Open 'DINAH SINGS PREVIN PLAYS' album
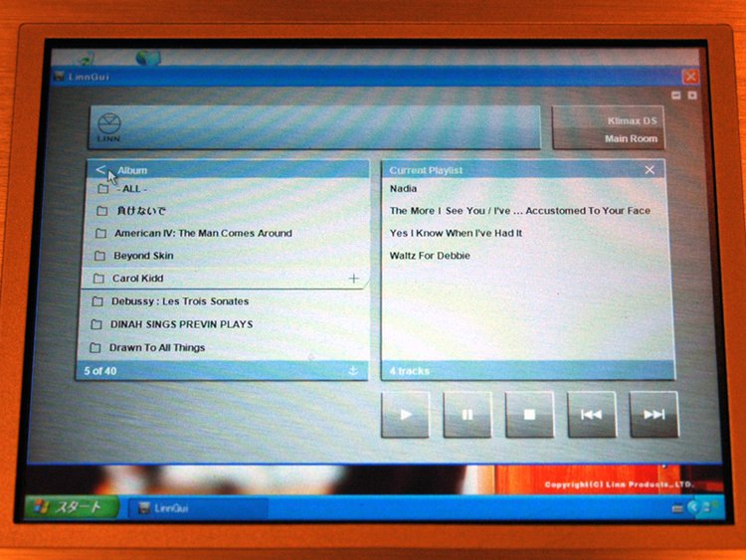This screenshot has width=746, height=560. pos(180,324)
